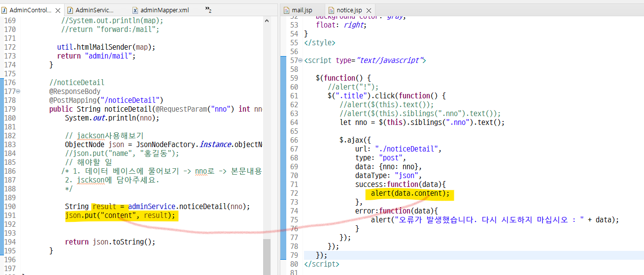Click the script type="text/javascript" tag

365,61
